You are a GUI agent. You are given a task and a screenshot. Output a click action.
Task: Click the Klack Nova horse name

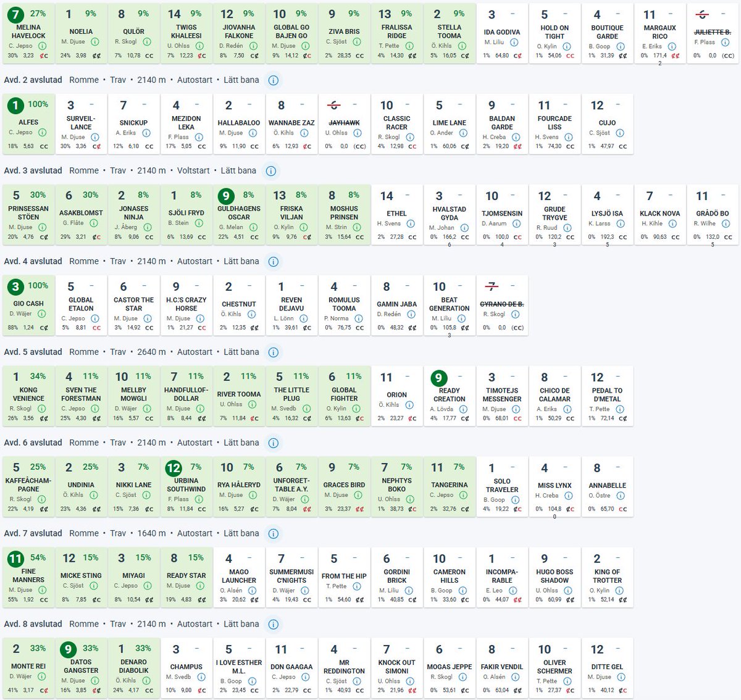660,214
